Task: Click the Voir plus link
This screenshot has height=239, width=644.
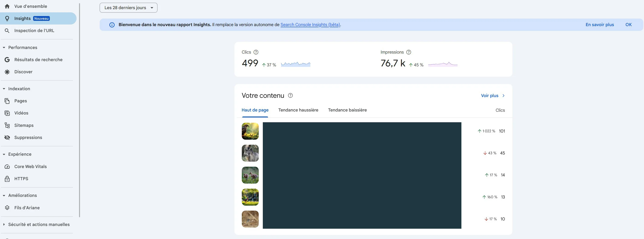Action: (490, 96)
